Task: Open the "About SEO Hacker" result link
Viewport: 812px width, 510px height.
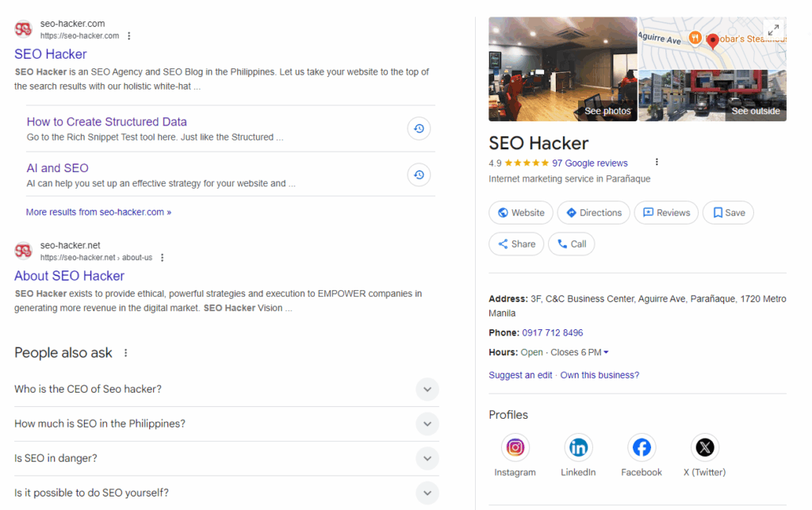Action: click(x=69, y=276)
